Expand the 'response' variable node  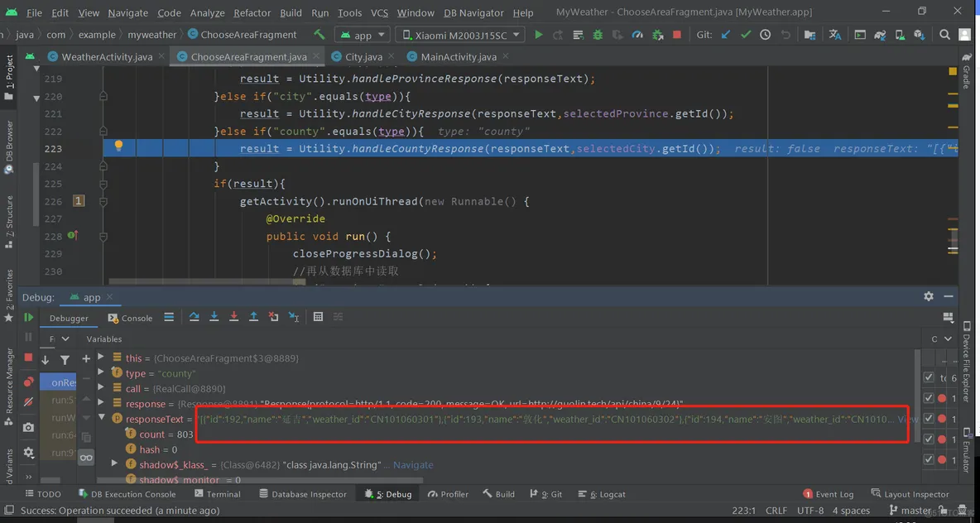tap(101, 403)
